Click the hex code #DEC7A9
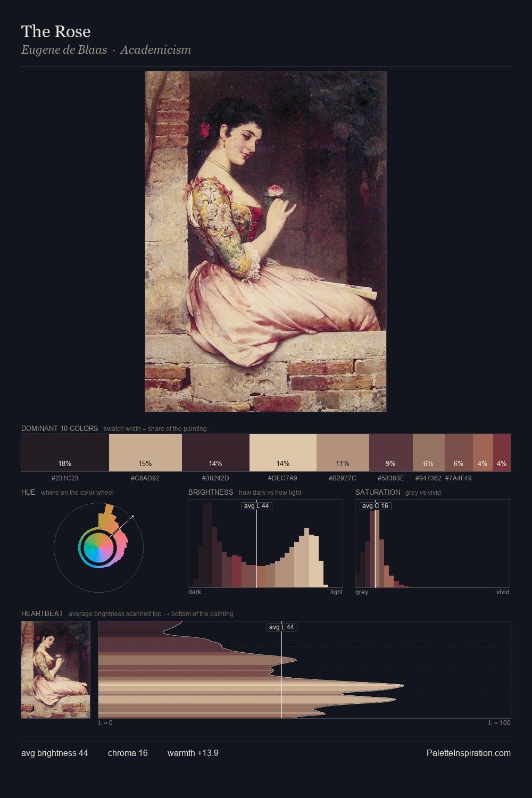This screenshot has height=798, width=532. 282,478
